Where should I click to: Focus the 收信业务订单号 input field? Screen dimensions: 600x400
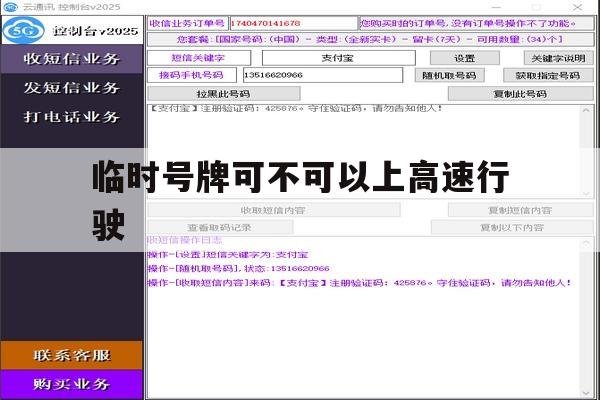(x=293, y=23)
